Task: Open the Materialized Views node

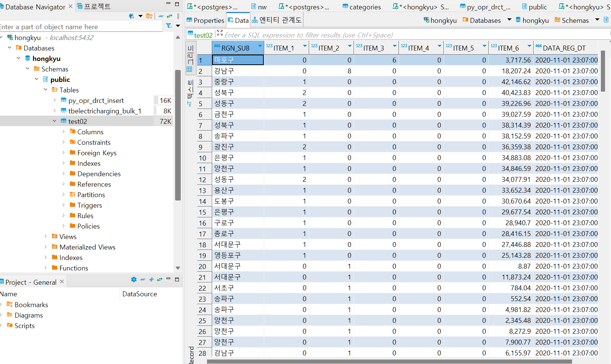Action: 87,247
